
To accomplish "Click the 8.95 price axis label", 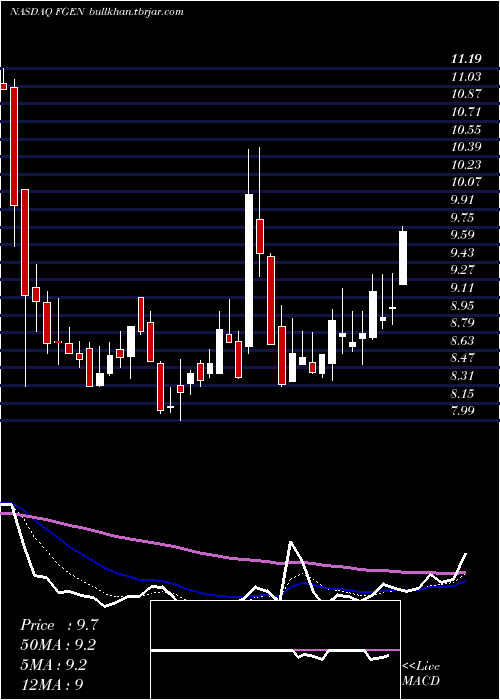I will (x=462, y=305).
